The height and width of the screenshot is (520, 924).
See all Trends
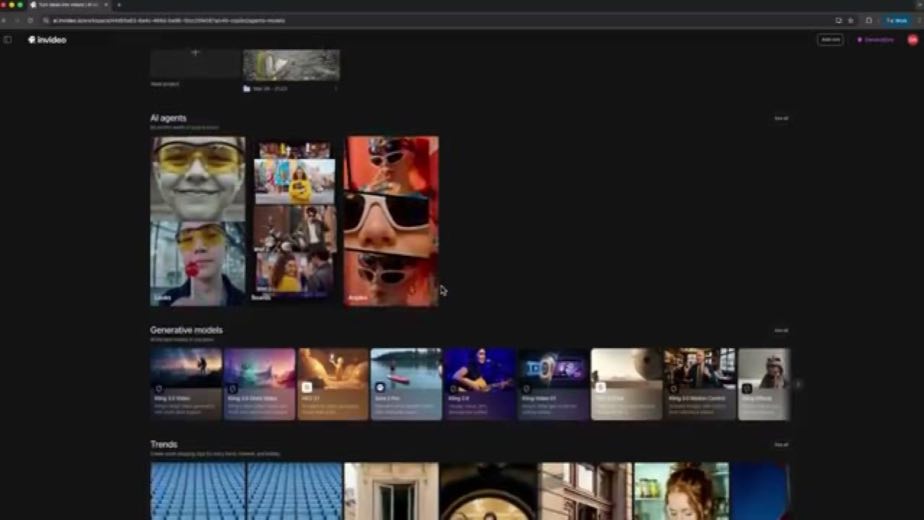781,445
